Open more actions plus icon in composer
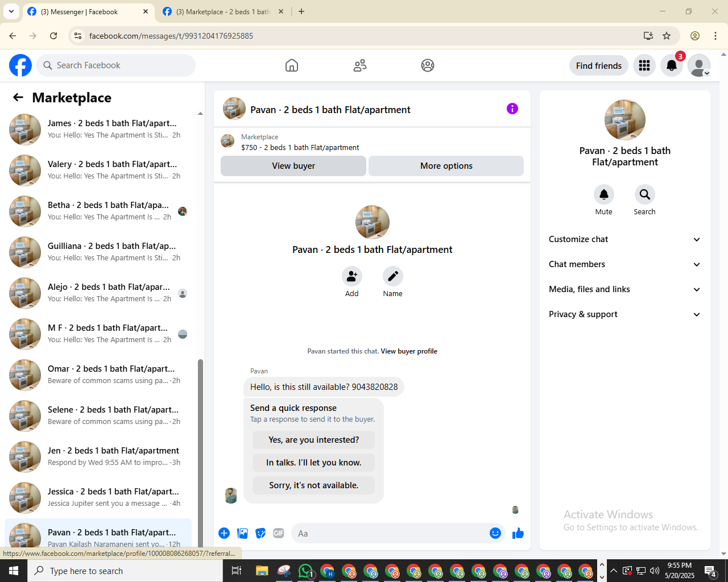 pos(224,533)
